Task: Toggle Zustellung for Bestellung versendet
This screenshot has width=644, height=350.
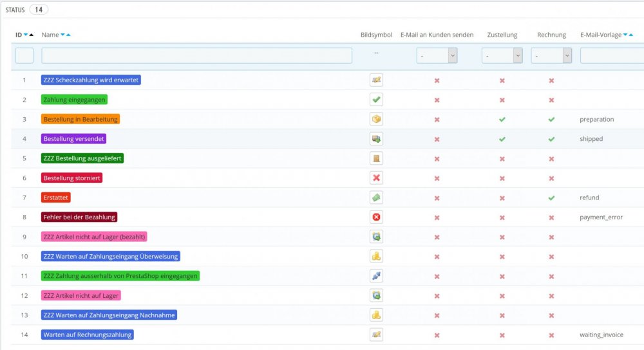Action: [502, 139]
